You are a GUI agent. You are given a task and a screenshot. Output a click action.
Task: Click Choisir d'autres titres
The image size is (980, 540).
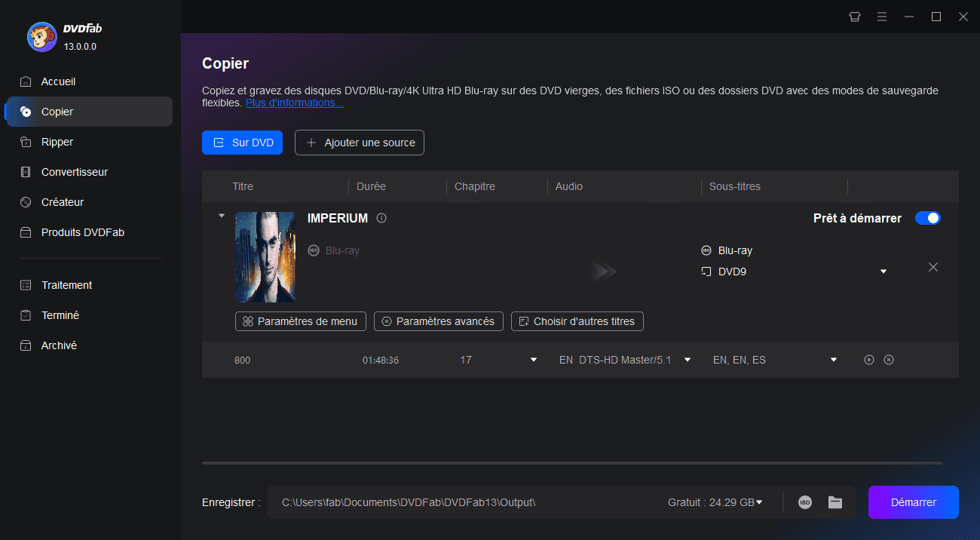pyautogui.click(x=577, y=321)
